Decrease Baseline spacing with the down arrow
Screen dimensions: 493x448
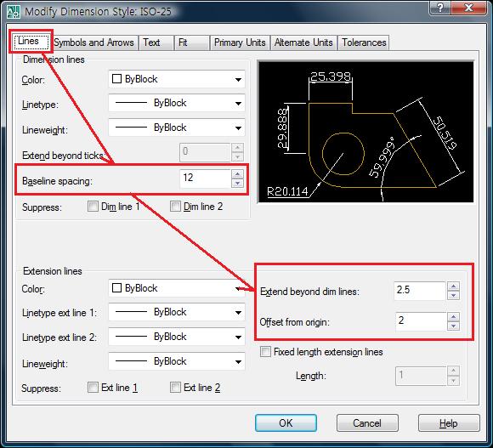(237, 183)
